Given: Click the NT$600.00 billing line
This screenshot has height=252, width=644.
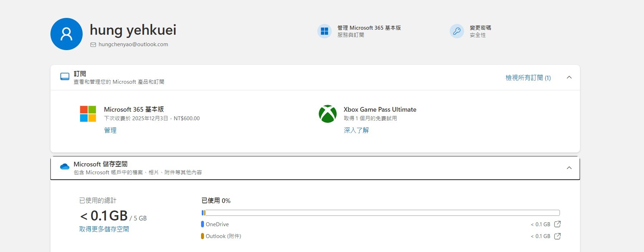Looking at the screenshot, I should pyautogui.click(x=152, y=118).
